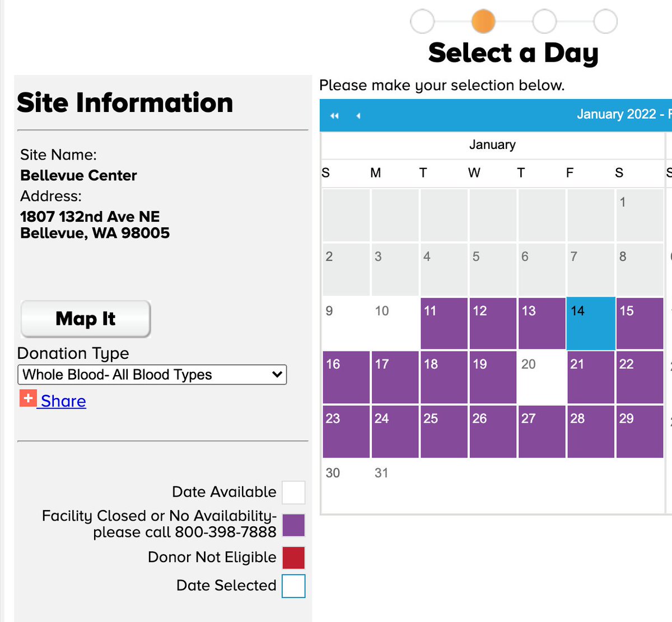
Task: Choose January 30 on the calendar
Action: pyautogui.click(x=346, y=485)
